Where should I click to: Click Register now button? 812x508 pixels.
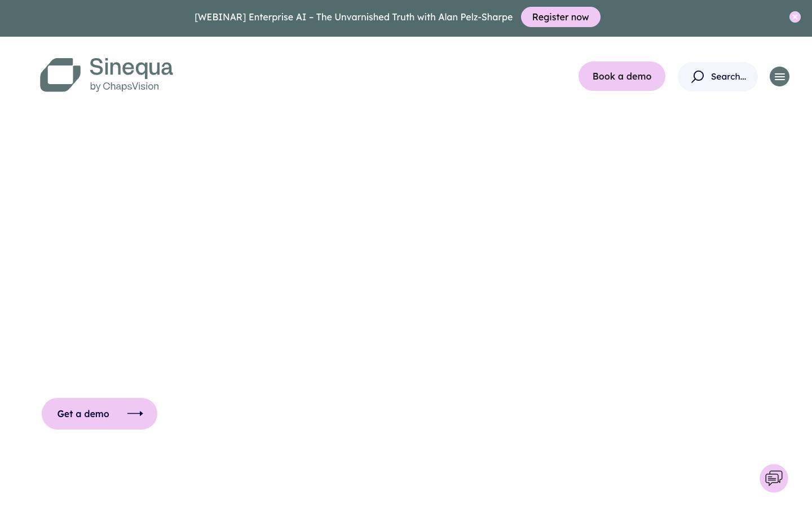point(561,17)
